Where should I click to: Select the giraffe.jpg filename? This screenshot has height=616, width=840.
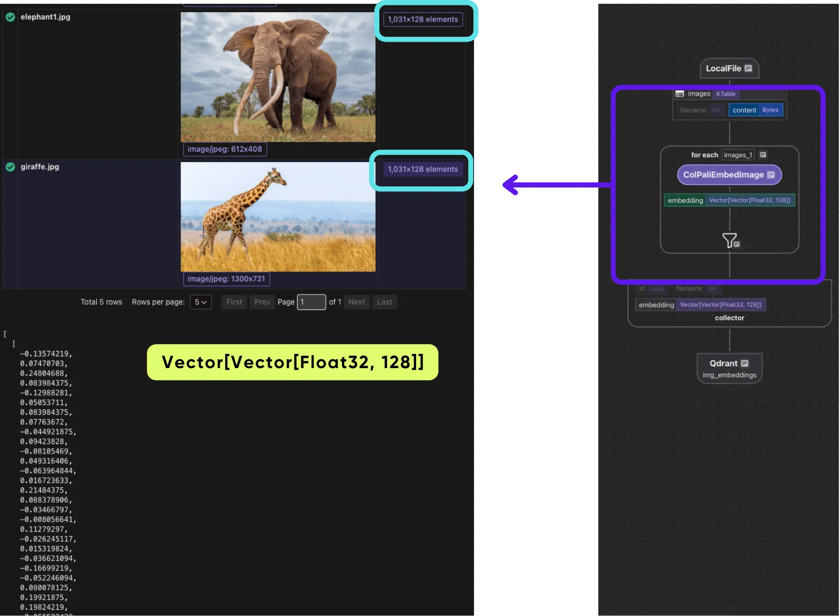(40, 167)
